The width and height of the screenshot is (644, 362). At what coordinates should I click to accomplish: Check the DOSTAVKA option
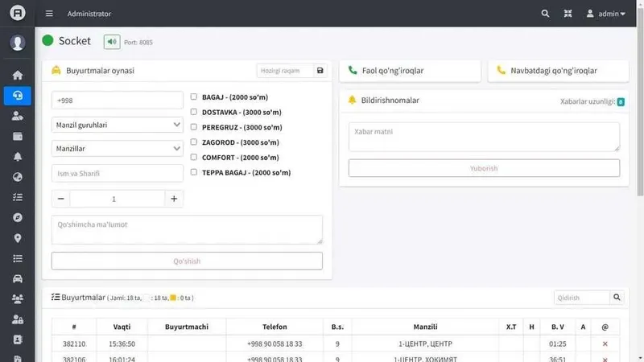point(193,112)
